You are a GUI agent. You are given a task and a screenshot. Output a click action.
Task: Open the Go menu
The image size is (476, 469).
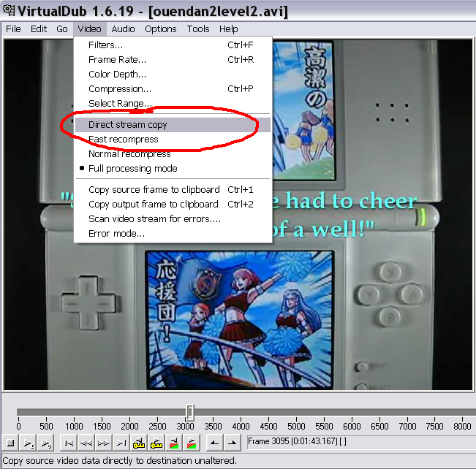(62, 28)
